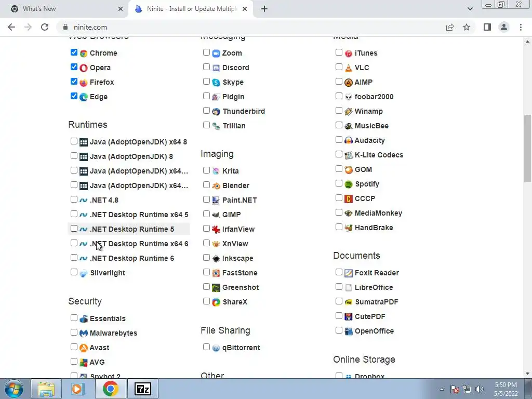Open the share page icon in address bar
This screenshot has width=532, height=399.
click(450, 27)
